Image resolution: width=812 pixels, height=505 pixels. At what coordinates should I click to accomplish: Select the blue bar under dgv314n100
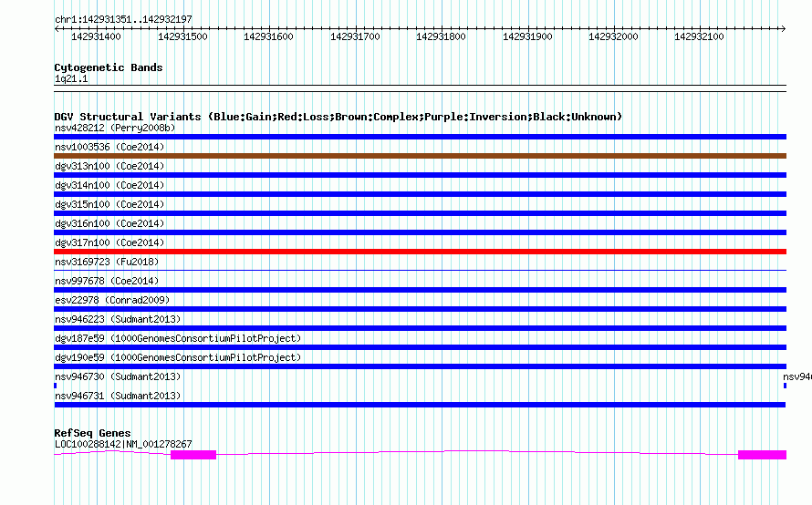coord(420,194)
